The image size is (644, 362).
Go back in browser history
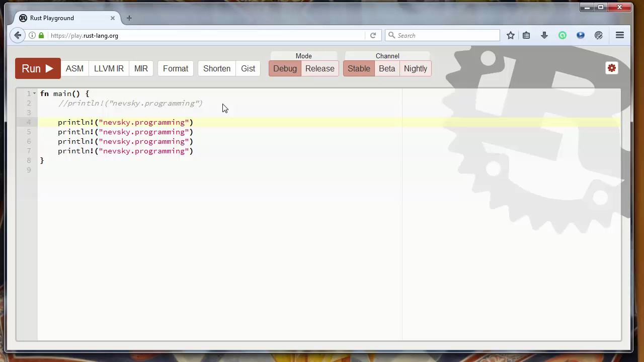point(18,35)
